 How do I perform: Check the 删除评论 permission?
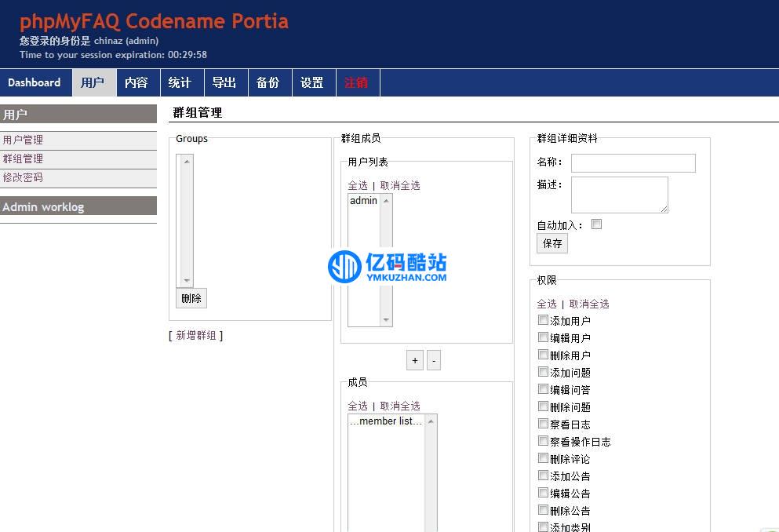(x=544, y=458)
